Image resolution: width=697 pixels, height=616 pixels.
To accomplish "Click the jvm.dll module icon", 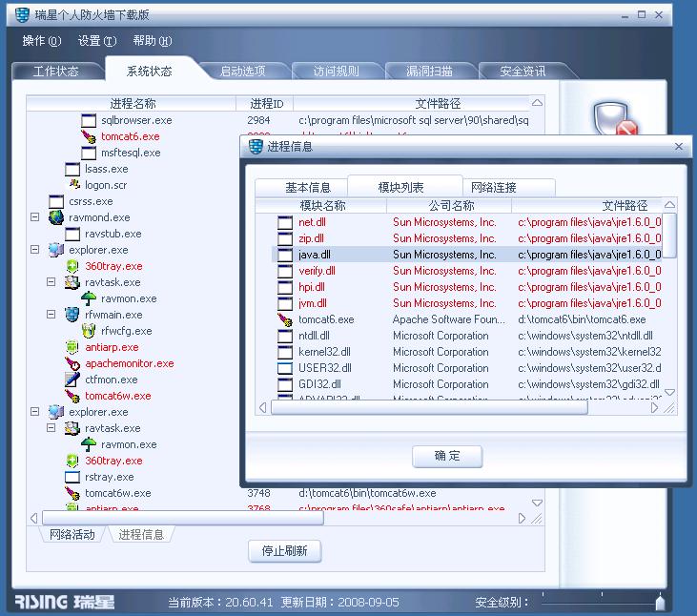I will [285, 303].
